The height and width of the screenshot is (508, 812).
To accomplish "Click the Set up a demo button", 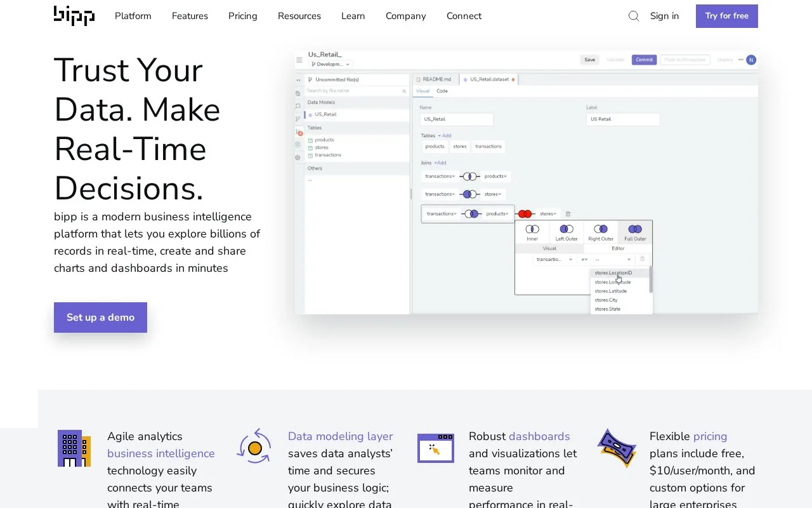I will pos(100,317).
